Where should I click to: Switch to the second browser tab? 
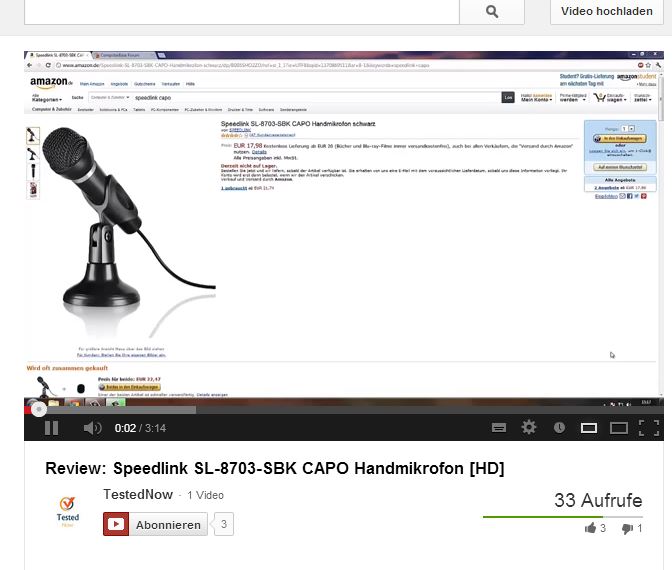[123, 55]
